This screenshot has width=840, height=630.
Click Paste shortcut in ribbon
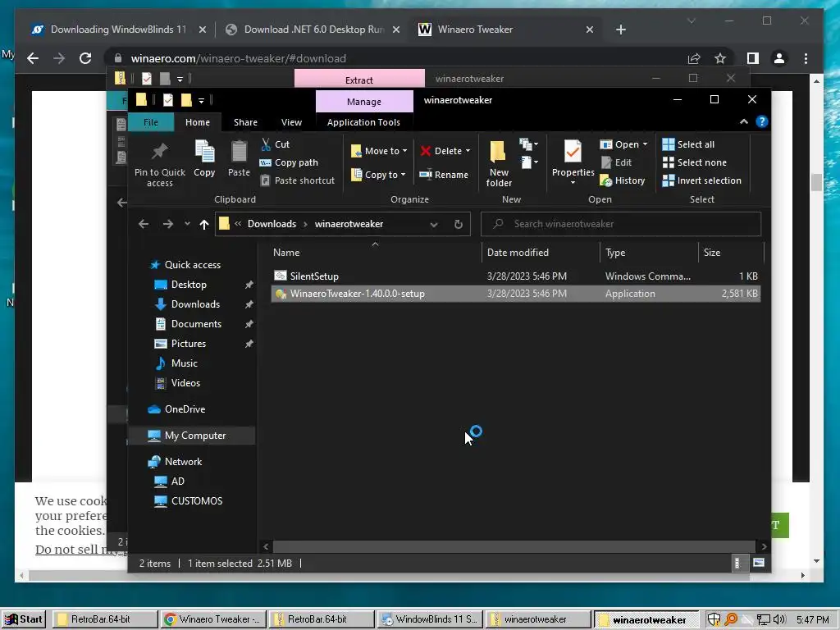298,180
